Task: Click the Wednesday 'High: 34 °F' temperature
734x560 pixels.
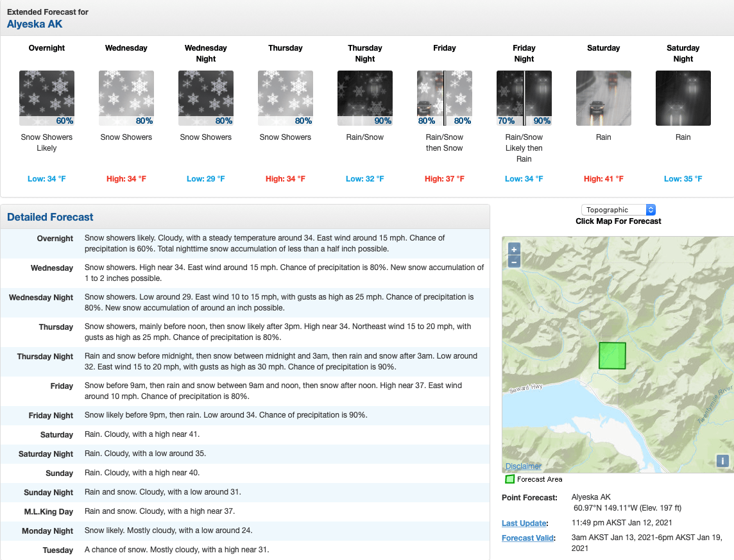Action: click(126, 179)
